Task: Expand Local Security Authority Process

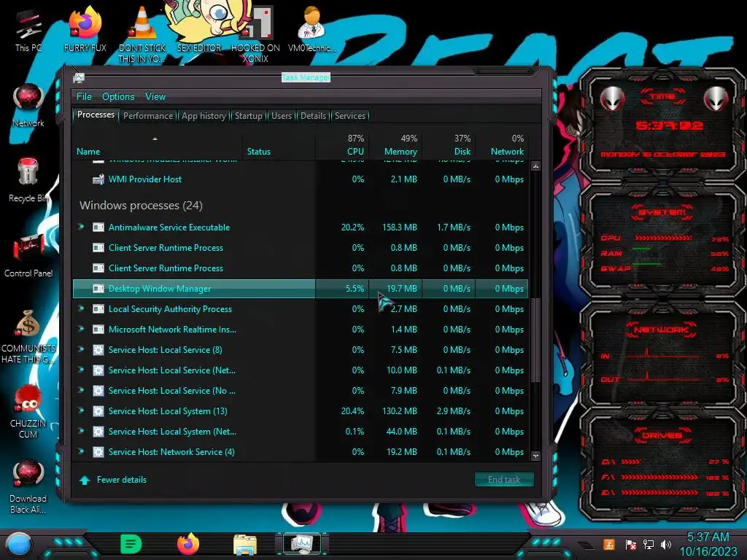Action: (x=81, y=308)
